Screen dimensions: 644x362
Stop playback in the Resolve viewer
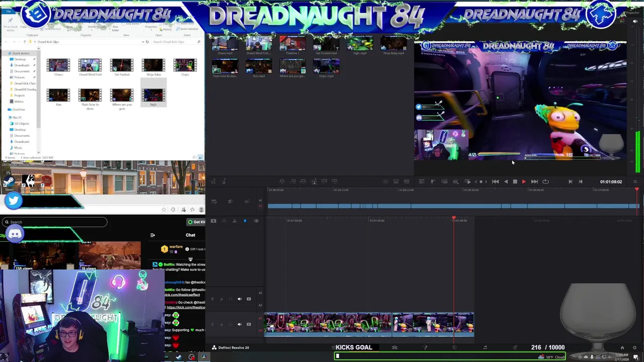pyautogui.click(x=515, y=182)
